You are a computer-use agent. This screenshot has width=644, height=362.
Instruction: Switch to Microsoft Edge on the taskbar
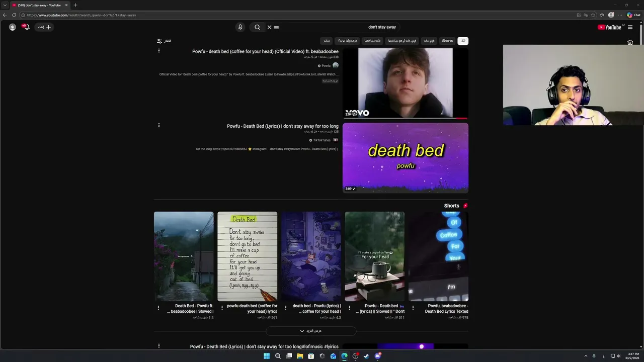344,356
